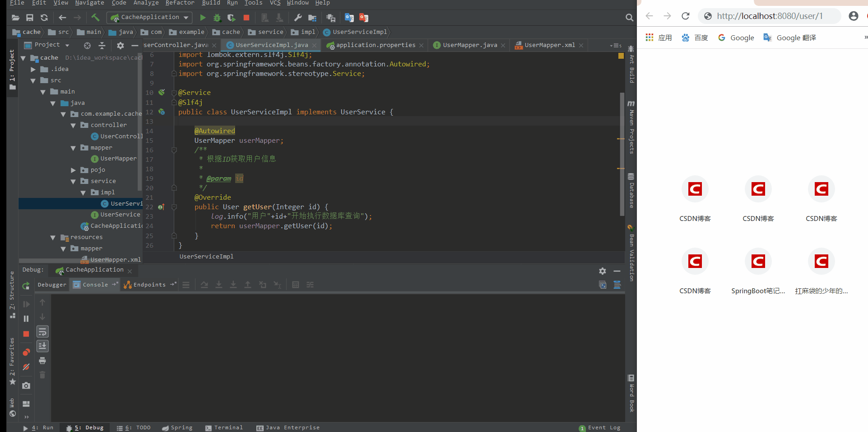Screen dimensions: 868x432
Task: Open the Event Log
Action: (600, 427)
